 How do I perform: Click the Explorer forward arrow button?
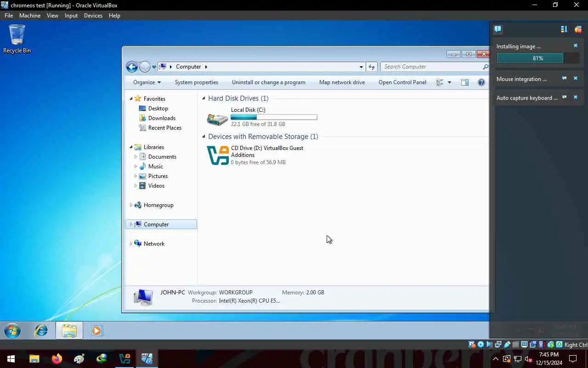[x=145, y=67]
